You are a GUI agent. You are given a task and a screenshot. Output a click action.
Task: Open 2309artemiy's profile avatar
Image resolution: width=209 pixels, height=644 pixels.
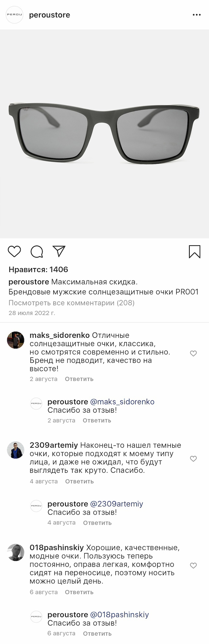pyautogui.click(x=16, y=450)
